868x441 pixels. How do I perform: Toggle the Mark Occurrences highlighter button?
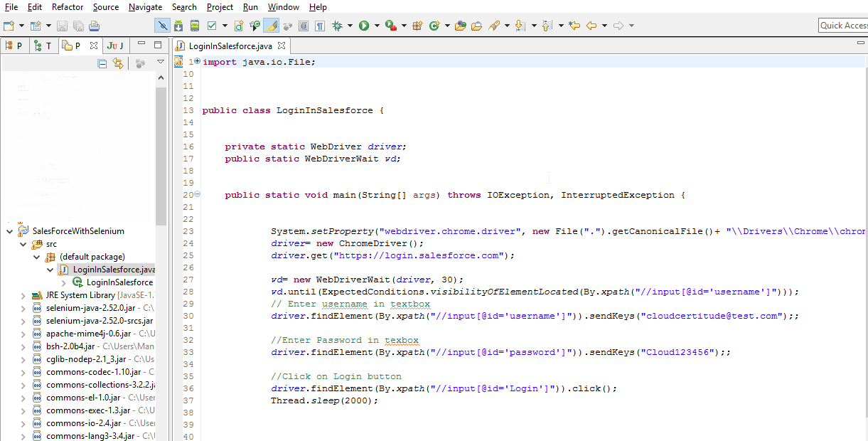coord(271,26)
